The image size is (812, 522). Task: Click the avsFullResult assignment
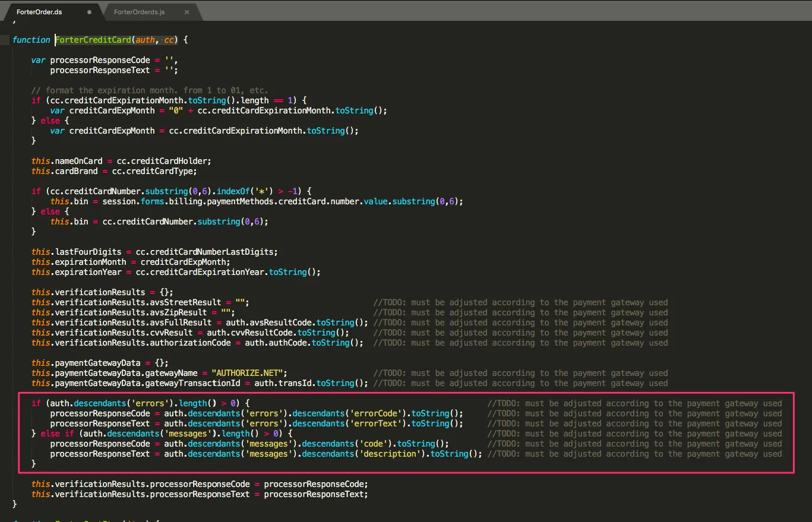click(200, 322)
